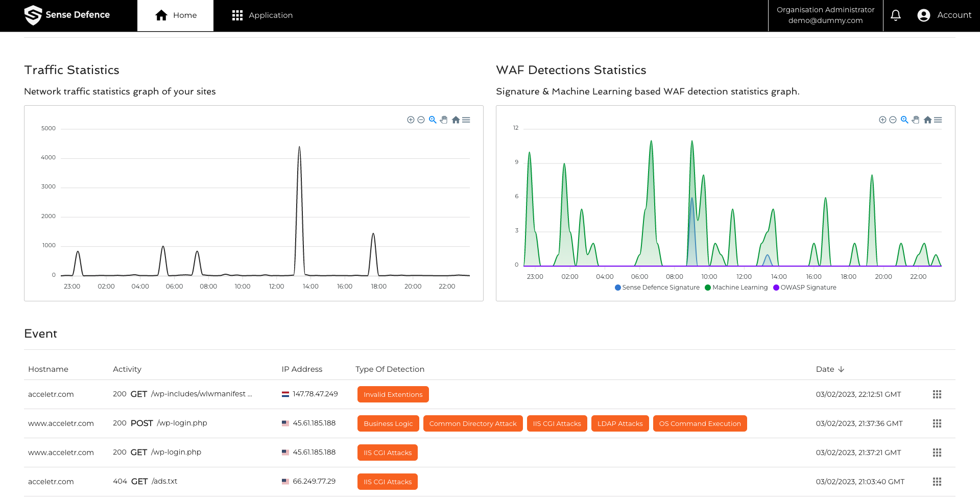Screen dimensions: 980x499
Task: Activate selection zoom on the WAF Detections chart
Action: click(x=904, y=120)
